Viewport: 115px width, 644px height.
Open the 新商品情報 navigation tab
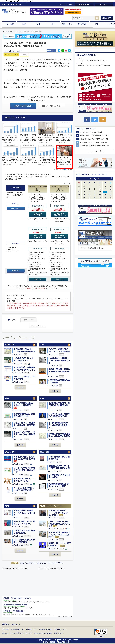point(82,24)
